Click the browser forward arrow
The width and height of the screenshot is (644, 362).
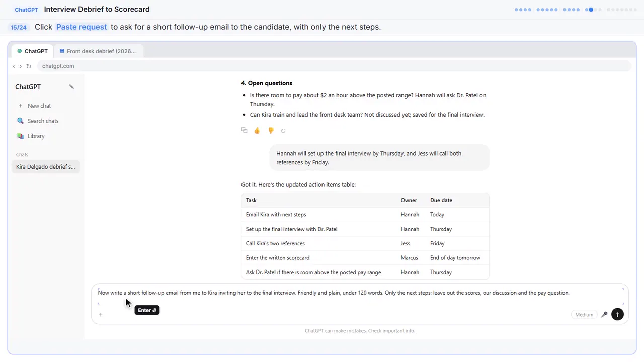[x=21, y=66]
